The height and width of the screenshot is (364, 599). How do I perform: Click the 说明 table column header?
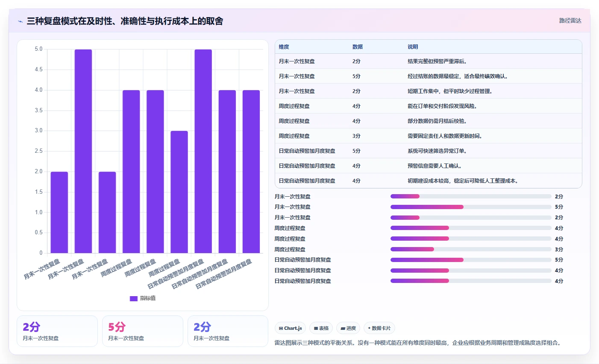click(x=413, y=47)
